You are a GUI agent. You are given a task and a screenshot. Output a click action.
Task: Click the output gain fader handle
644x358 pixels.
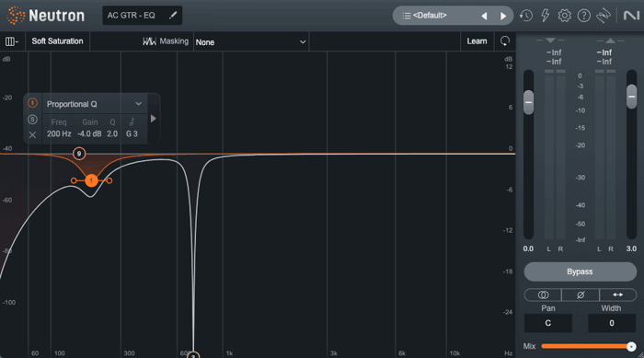point(631,97)
